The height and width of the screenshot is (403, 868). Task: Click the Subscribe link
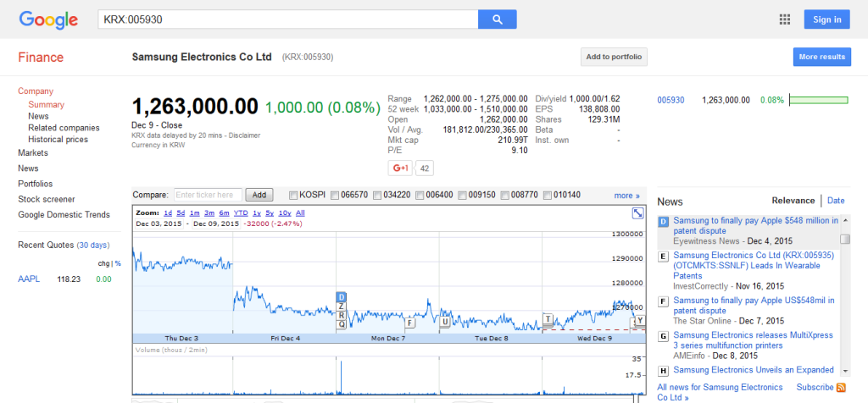click(x=815, y=388)
